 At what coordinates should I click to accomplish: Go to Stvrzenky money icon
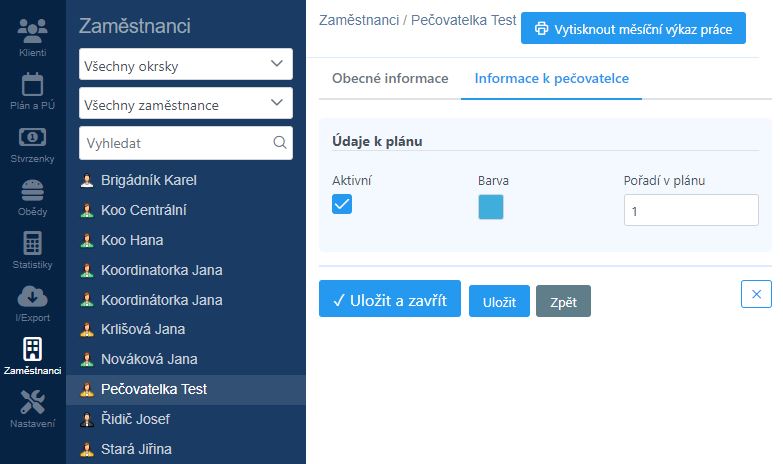[x=32, y=137]
